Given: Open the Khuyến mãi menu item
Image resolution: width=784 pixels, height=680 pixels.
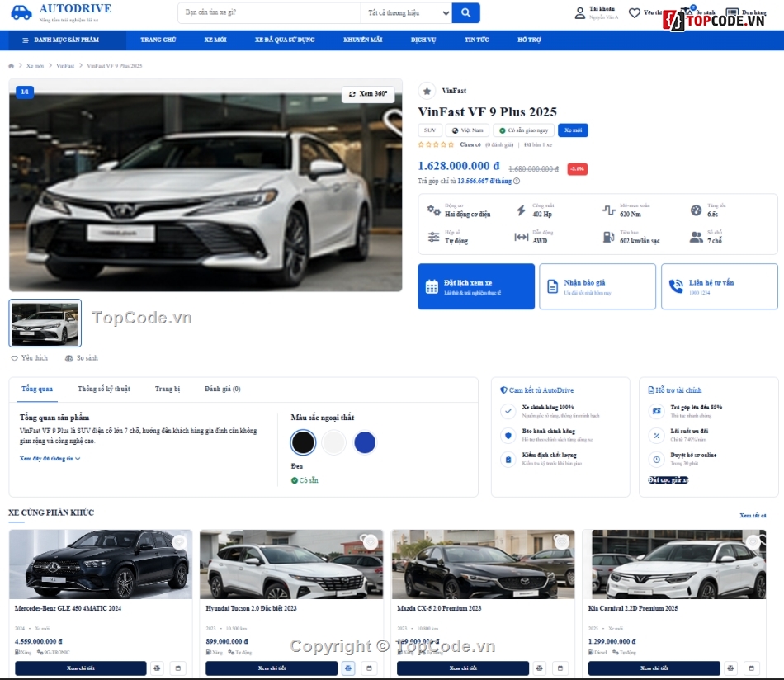Looking at the screenshot, I should click(363, 40).
